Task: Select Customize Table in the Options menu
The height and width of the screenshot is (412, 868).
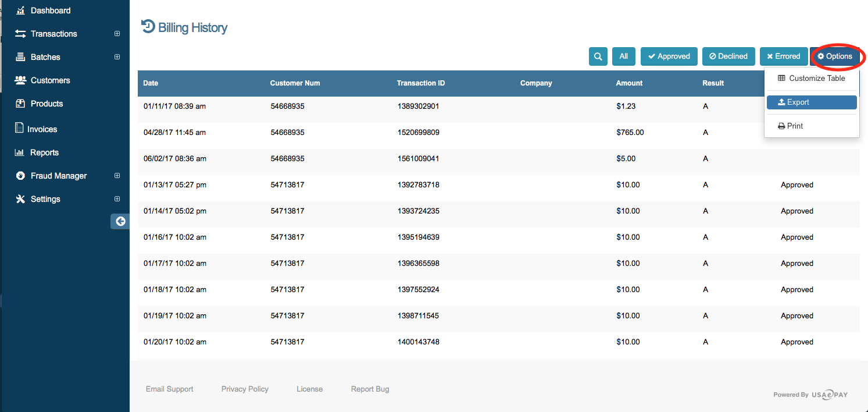Action: click(x=812, y=78)
